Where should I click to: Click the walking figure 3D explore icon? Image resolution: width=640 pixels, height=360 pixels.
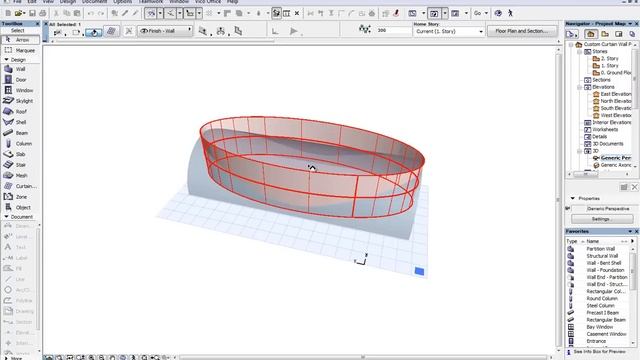click(x=510, y=13)
